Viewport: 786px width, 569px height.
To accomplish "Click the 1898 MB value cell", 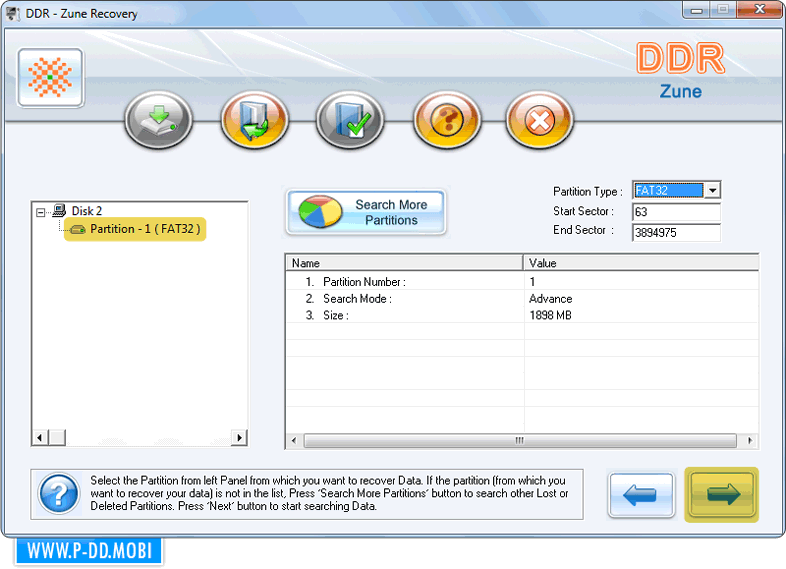I will pyautogui.click(x=550, y=315).
